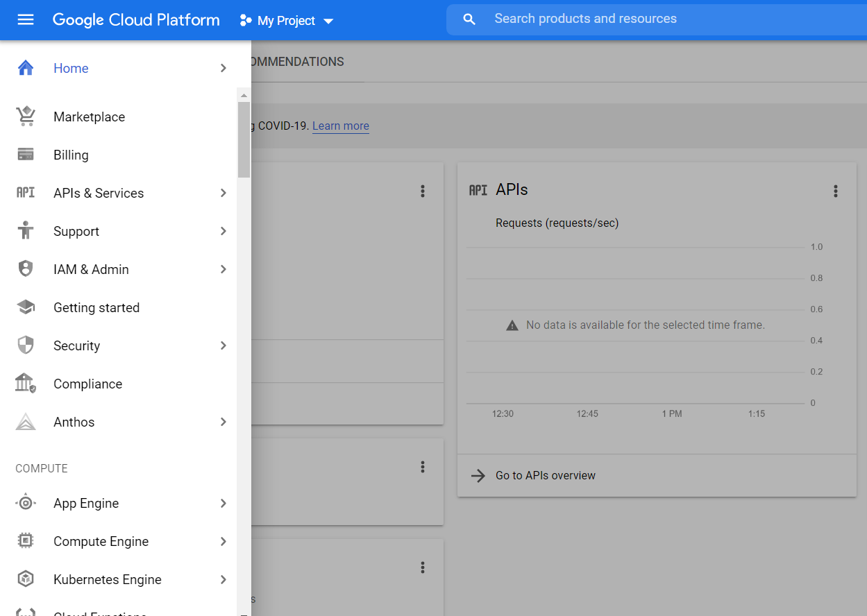Viewport: 867px width, 616px height.
Task: Click the scrollbar up arrow in the menu
Action: click(244, 95)
